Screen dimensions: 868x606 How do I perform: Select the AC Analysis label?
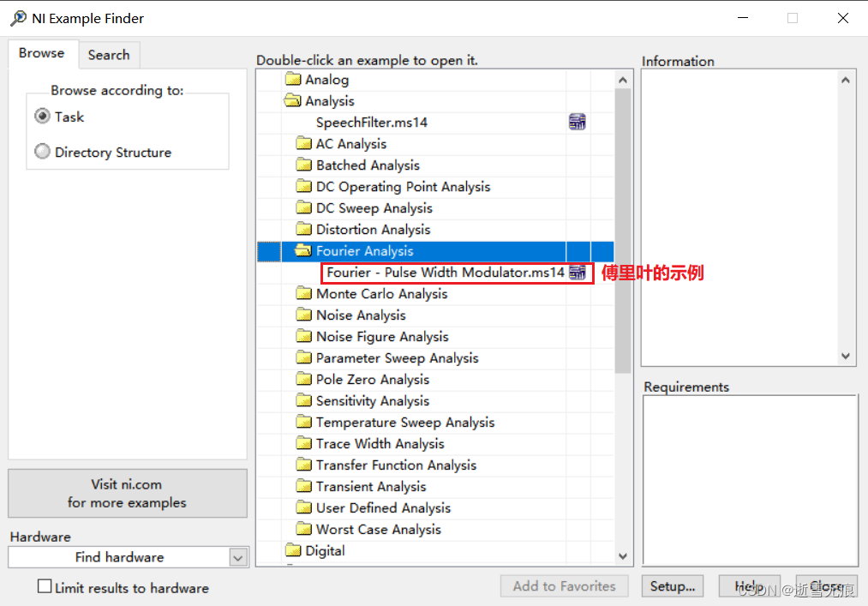point(351,144)
